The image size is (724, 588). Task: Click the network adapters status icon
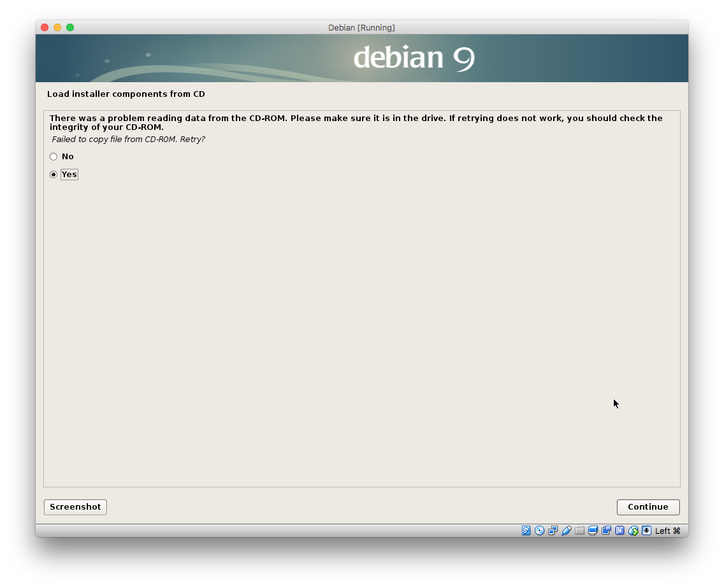click(553, 531)
